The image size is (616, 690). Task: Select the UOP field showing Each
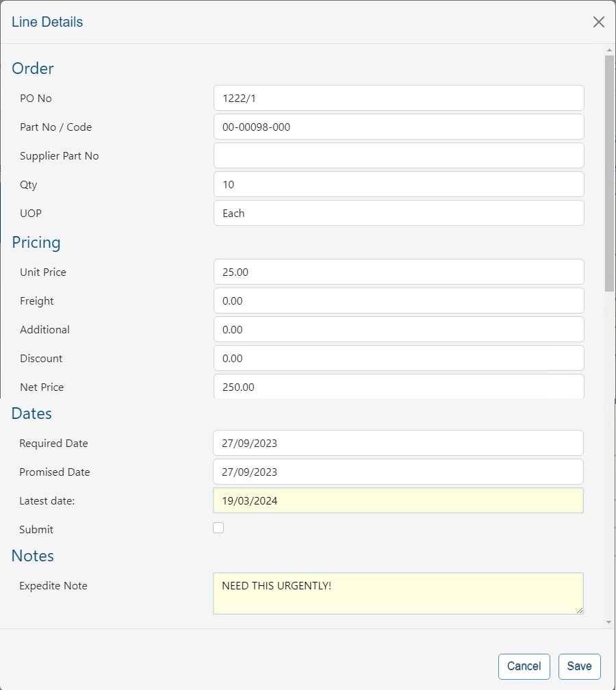[398, 213]
